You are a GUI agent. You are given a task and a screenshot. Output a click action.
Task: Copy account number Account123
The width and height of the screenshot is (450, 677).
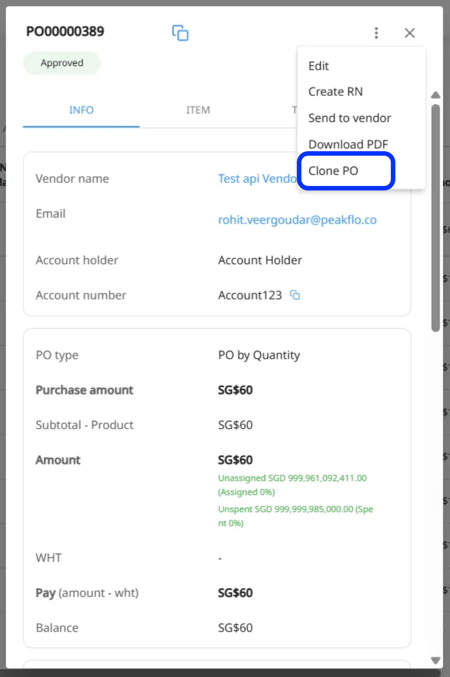pyautogui.click(x=295, y=295)
